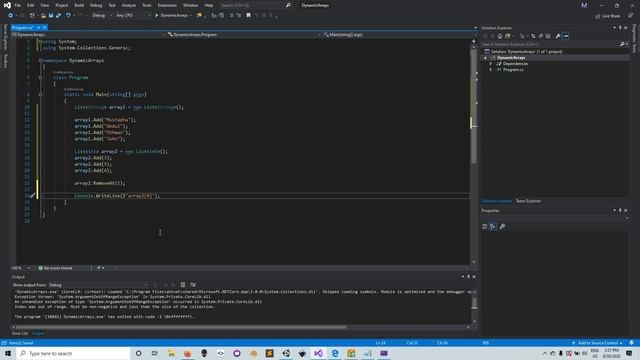
Task: Click the Windows Type here to search box
Action: [x=73, y=353]
